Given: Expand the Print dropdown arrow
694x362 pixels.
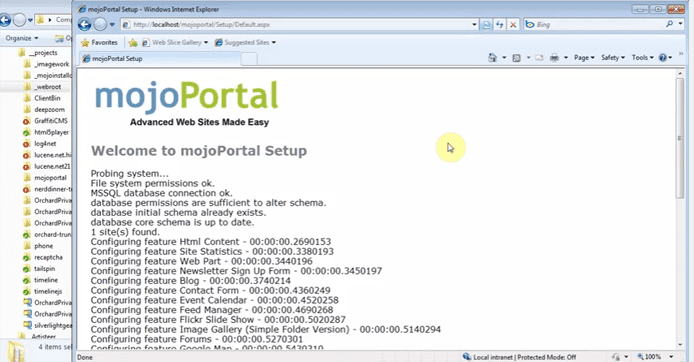Looking at the screenshot, I should [566, 58].
